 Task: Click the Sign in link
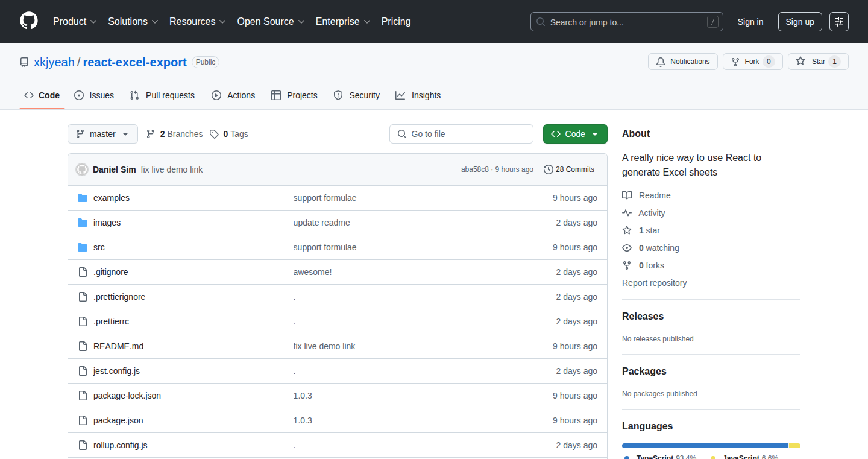(750, 22)
